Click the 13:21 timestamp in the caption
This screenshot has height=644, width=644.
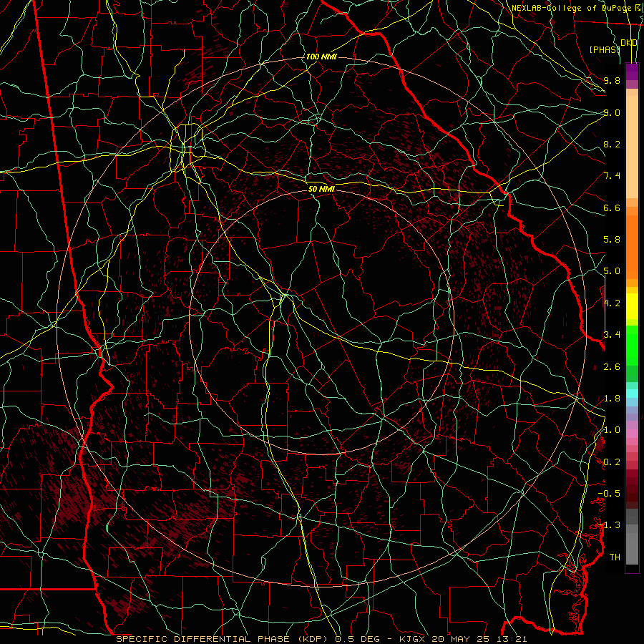(512, 639)
